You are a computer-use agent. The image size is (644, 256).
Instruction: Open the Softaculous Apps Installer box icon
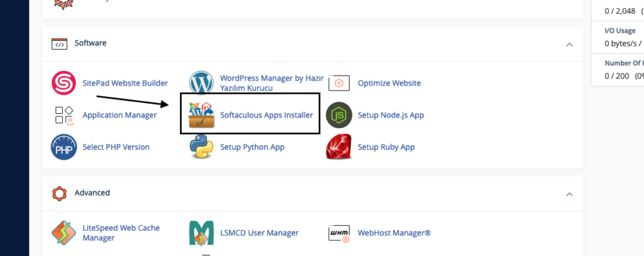[x=201, y=115]
